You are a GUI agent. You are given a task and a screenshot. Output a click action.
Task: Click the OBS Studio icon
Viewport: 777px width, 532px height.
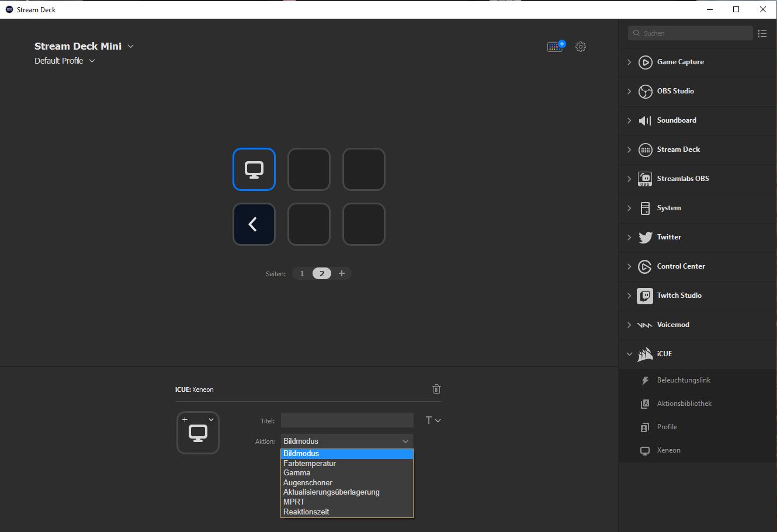(645, 91)
